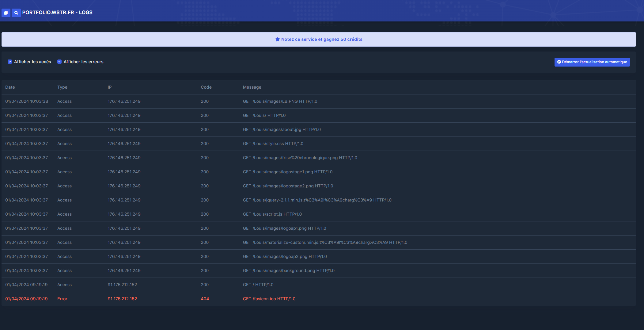Viewport: 644px width, 330px height.
Task: Click the copy documents icon in header
Action: tap(6, 13)
